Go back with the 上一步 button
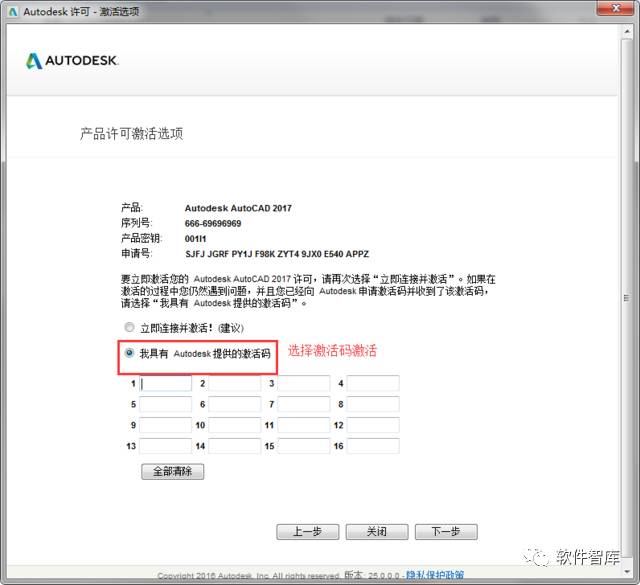The height and width of the screenshot is (585, 640). 308,532
